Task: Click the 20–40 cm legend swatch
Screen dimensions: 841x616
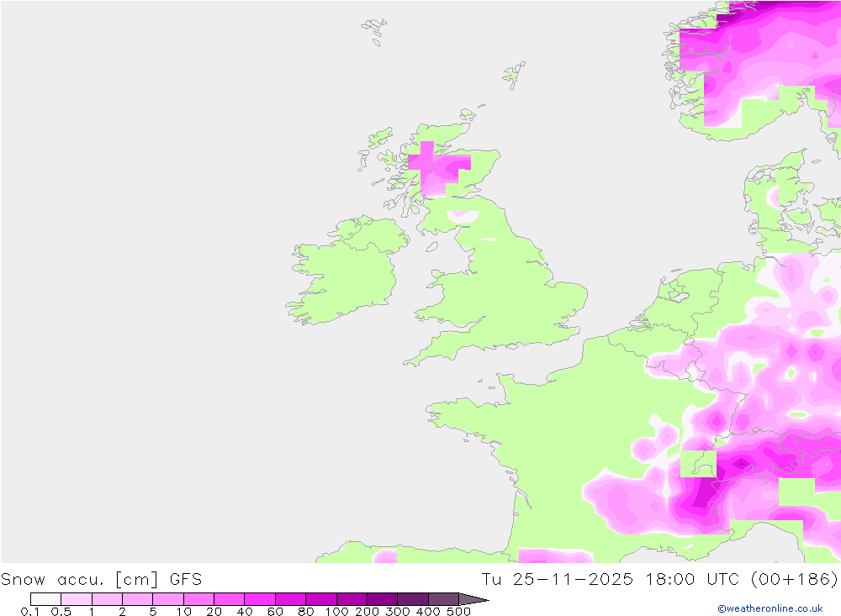Action: [230, 599]
